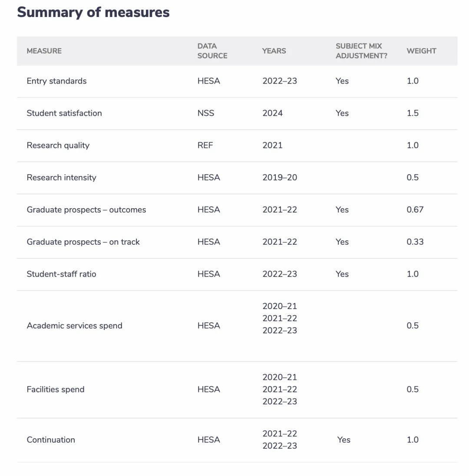This screenshot has width=469, height=476.
Task: Select the Entry standards row label
Action: 57,81
